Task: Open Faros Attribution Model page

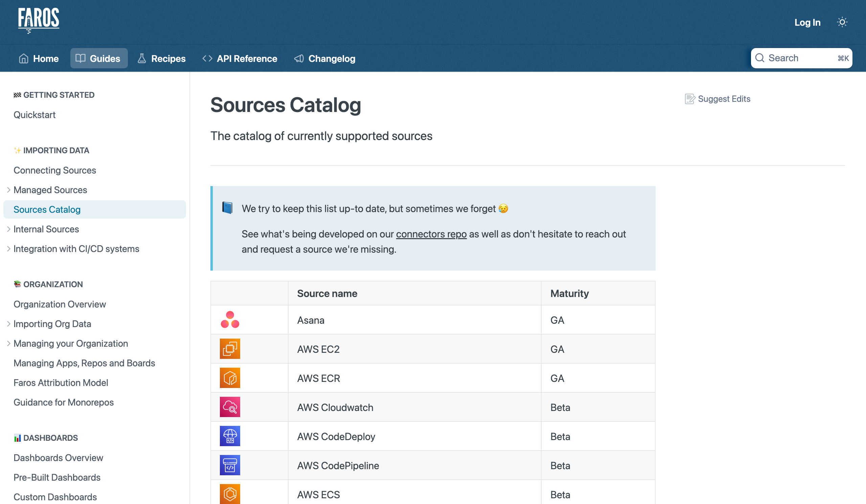Action: tap(61, 383)
